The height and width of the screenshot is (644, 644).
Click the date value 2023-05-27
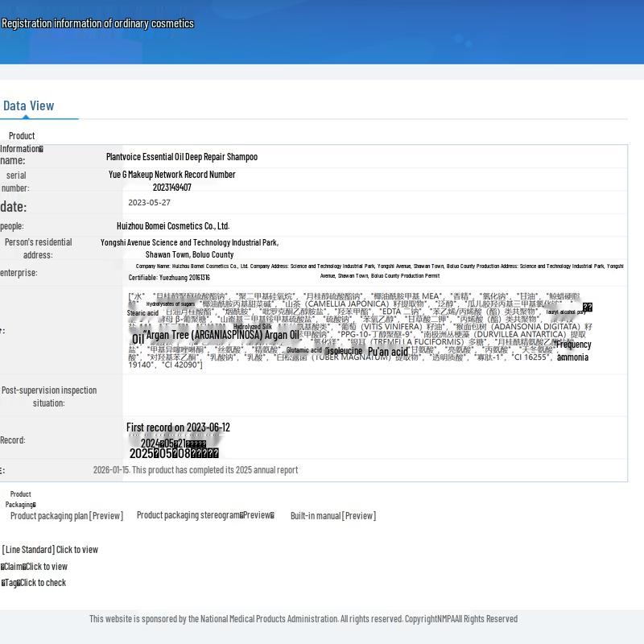pyautogui.click(x=149, y=203)
